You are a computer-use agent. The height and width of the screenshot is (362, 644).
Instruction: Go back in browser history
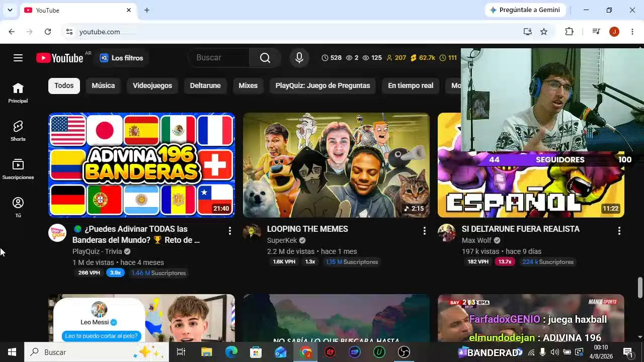12,32
